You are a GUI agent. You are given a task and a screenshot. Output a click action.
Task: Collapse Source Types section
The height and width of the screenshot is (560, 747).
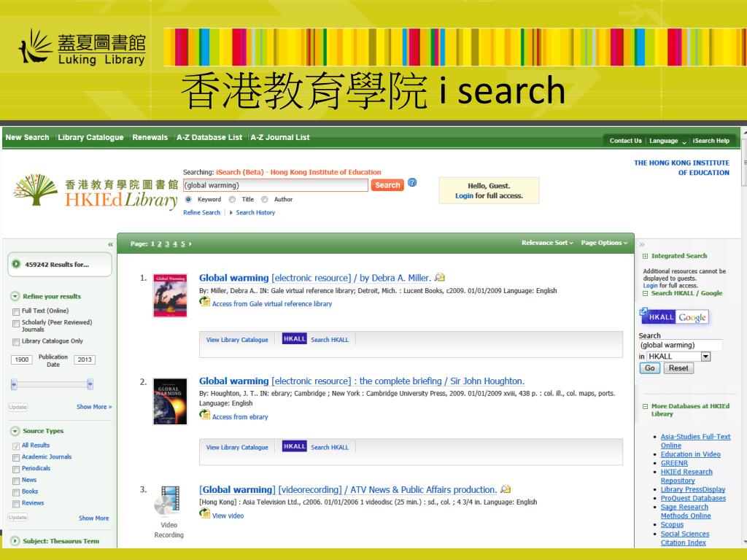[15, 431]
